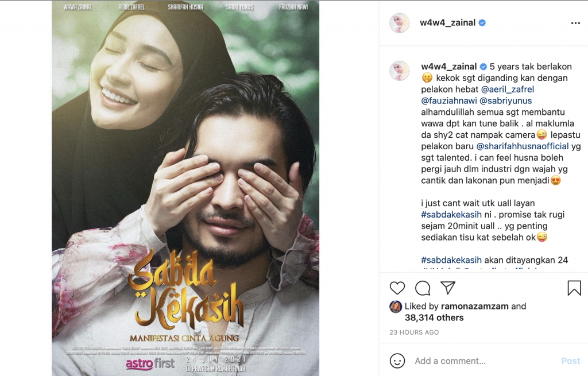
Task: Click the Sabda Kekasih poster image
Action: [185, 188]
